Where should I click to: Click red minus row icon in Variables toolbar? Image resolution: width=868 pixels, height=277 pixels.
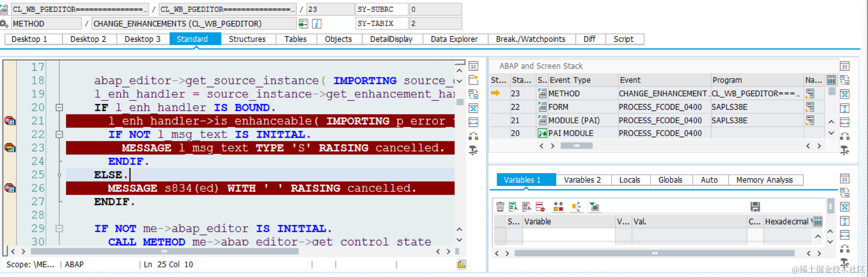540,207
